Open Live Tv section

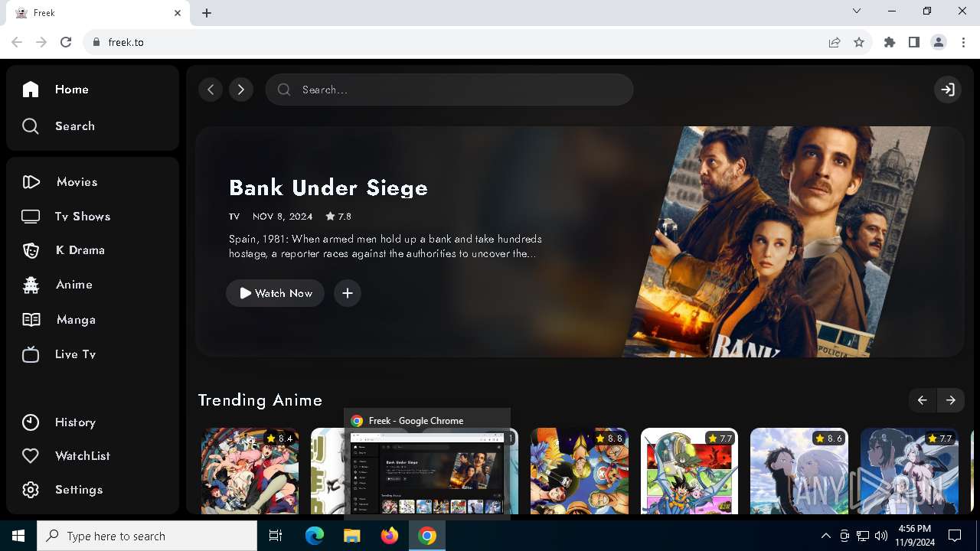click(x=58, y=354)
